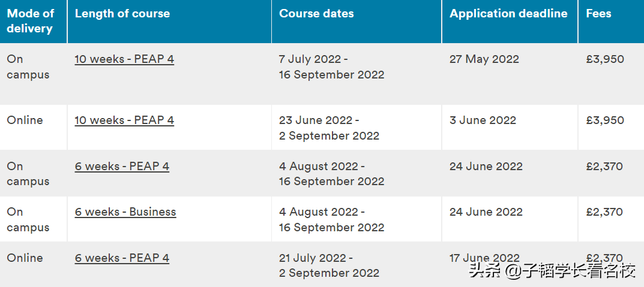Click the Fees column header
Viewport: 644px width, 287px height.
598,14
